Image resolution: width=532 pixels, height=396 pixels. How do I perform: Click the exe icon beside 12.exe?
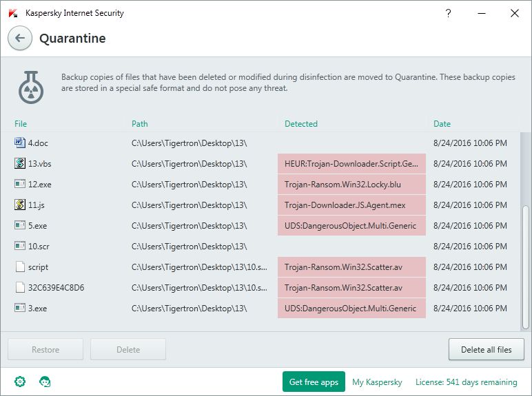pos(20,184)
